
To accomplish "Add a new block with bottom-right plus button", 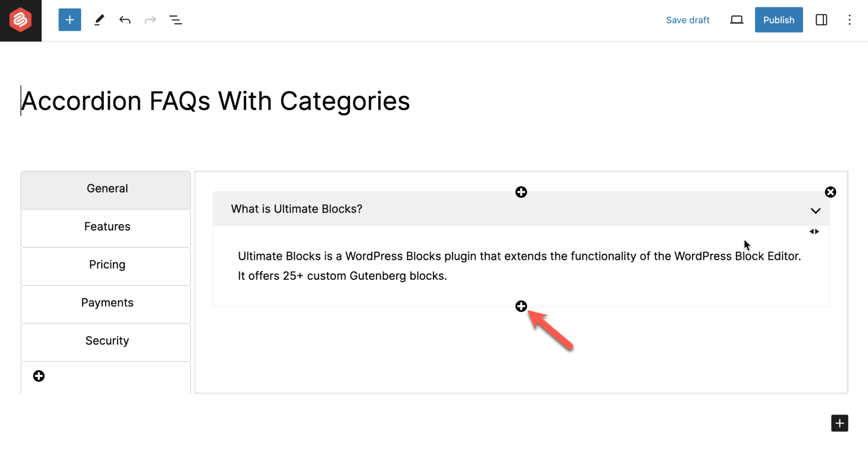I will 839,423.
